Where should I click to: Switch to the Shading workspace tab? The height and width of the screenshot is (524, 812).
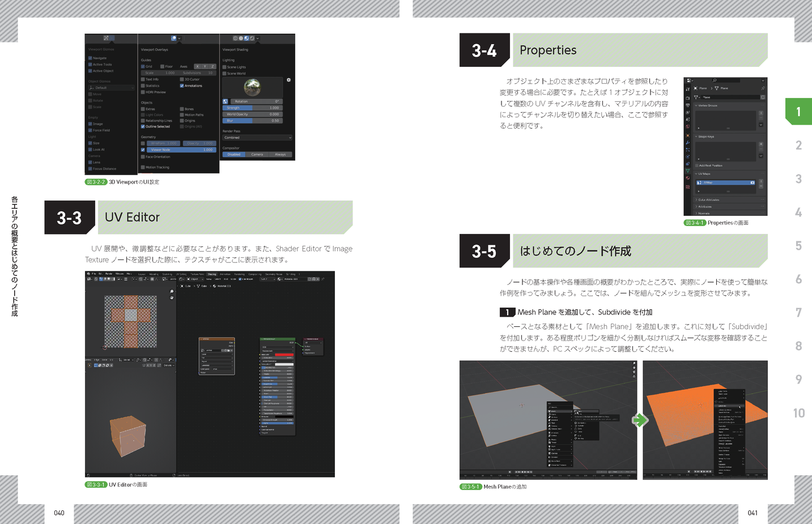point(212,274)
